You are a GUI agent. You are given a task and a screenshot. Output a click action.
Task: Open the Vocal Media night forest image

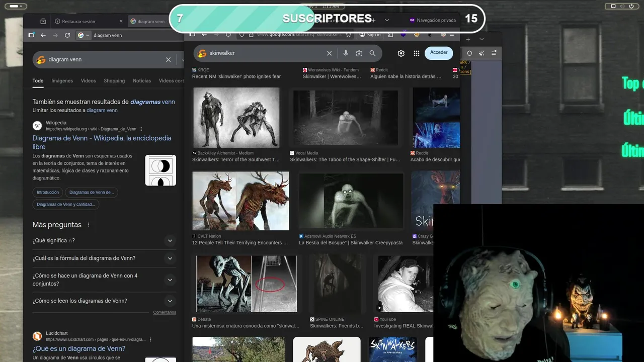[345, 118]
